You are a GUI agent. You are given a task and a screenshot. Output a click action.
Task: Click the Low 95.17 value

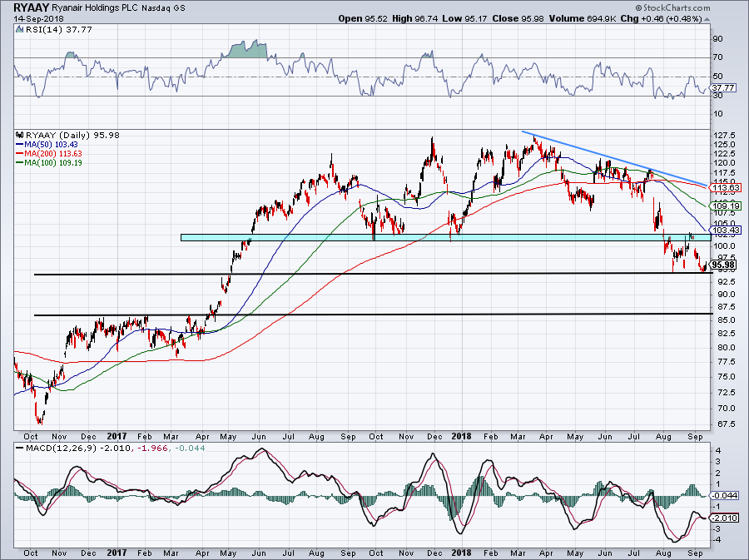(x=464, y=18)
